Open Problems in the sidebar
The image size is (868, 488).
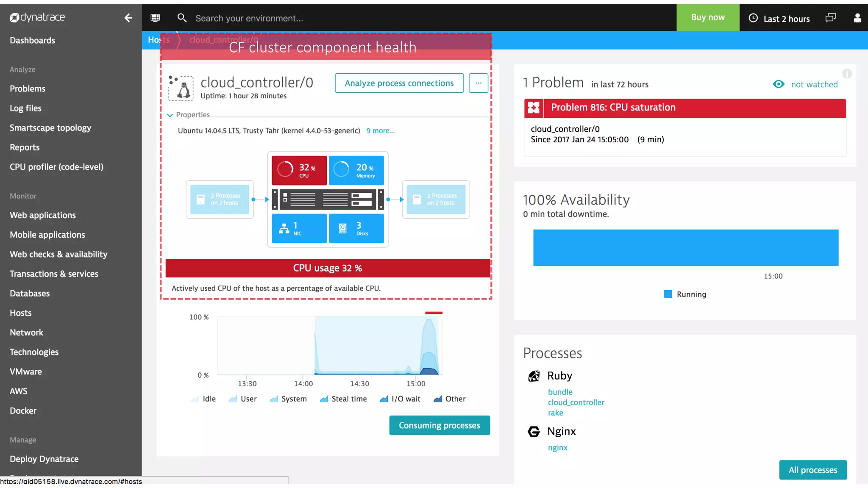click(28, 89)
